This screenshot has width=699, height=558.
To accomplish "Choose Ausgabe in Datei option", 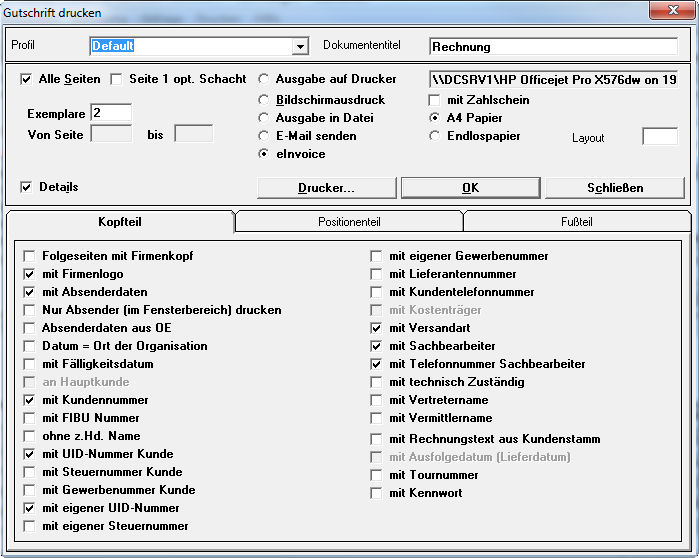I will point(264,117).
